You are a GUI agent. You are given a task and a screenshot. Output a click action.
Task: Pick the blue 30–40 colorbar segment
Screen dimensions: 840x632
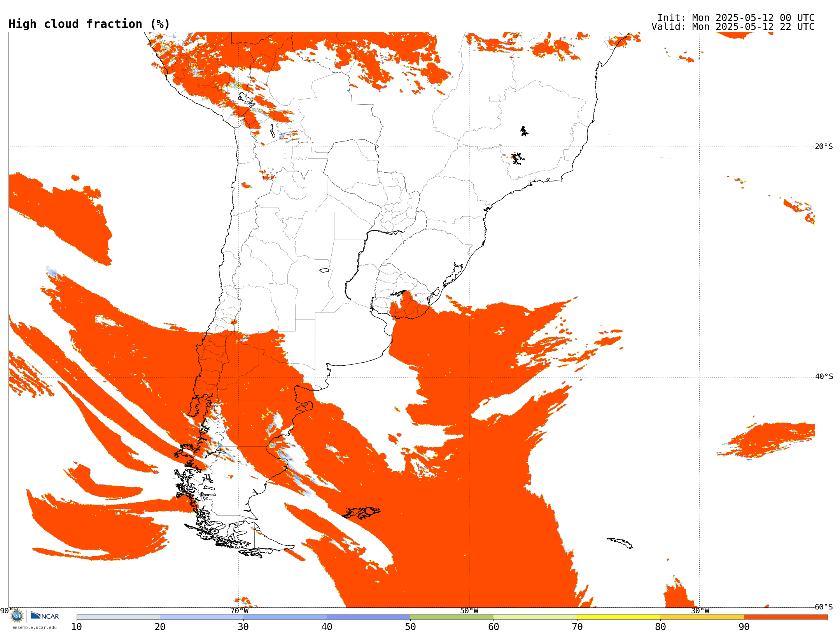[285, 617]
